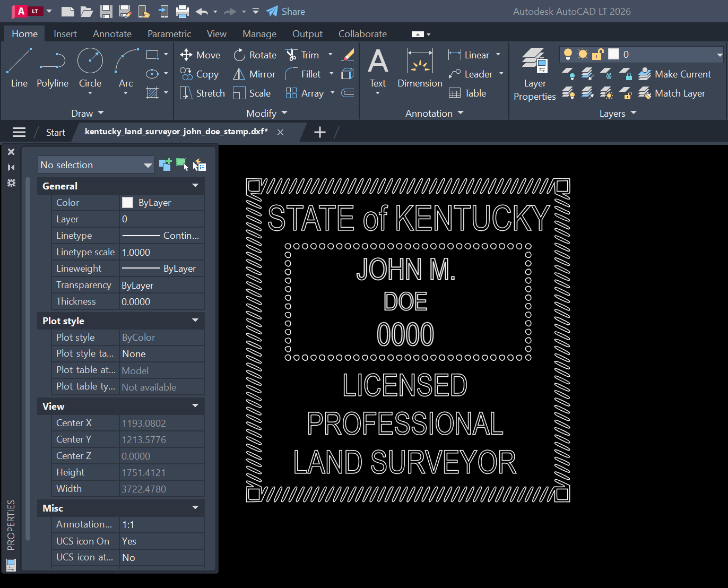Expand the Layers panel dropdown
The width and height of the screenshot is (728, 588).
click(618, 113)
